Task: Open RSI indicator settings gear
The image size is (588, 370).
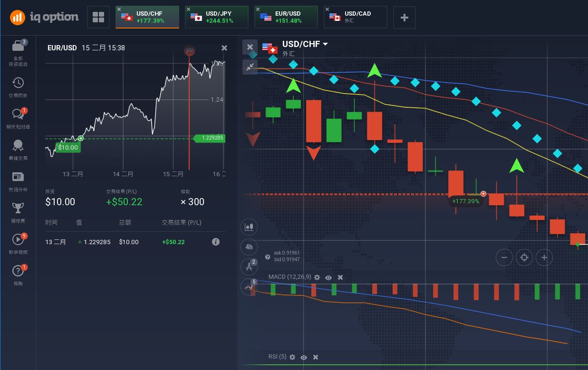Action: (x=292, y=357)
